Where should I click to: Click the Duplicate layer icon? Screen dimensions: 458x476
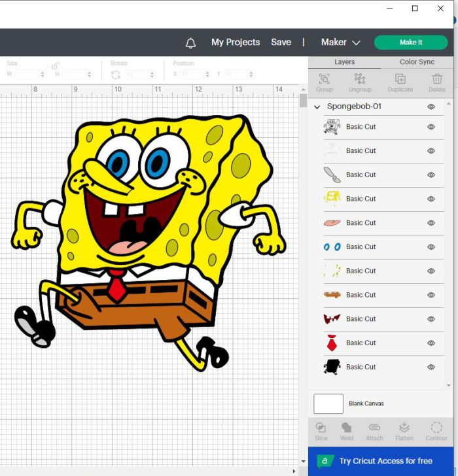400,79
